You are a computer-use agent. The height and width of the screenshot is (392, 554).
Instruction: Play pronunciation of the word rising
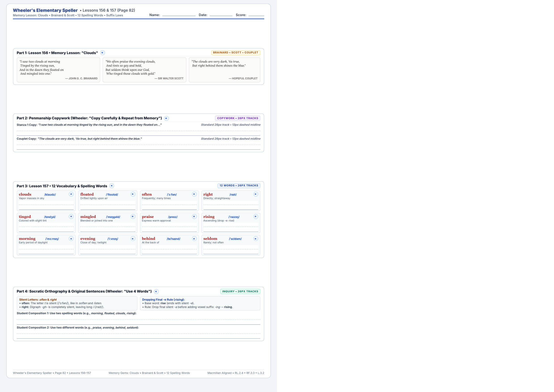pyautogui.click(x=256, y=217)
